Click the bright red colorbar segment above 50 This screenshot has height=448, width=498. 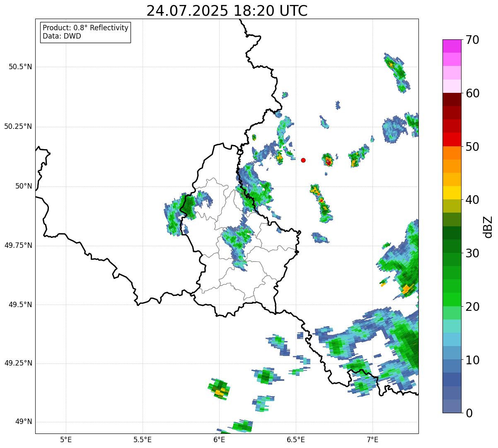[x=452, y=140]
